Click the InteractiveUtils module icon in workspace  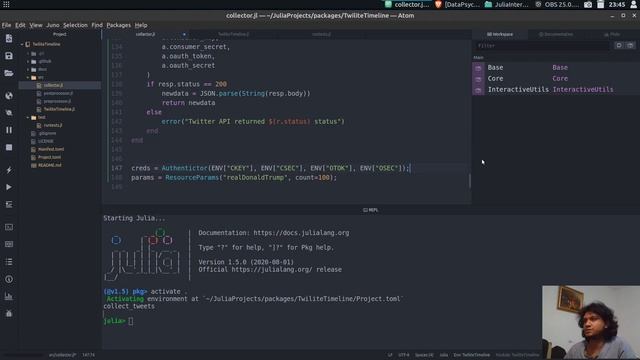pos(478,90)
